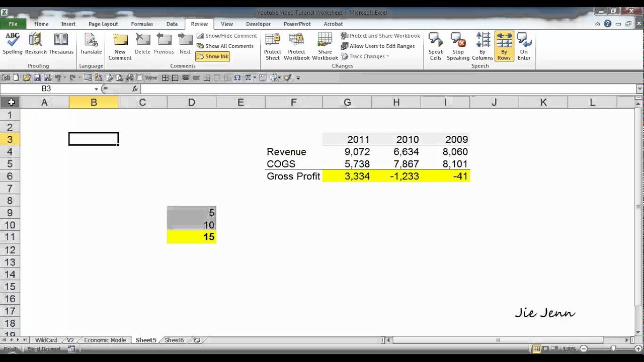Switch to the Data tab

(172, 24)
